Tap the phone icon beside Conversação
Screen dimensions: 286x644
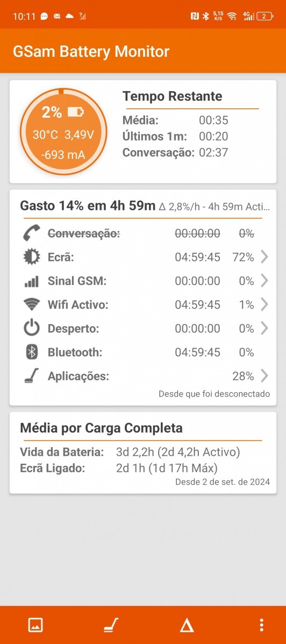pyautogui.click(x=32, y=233)
